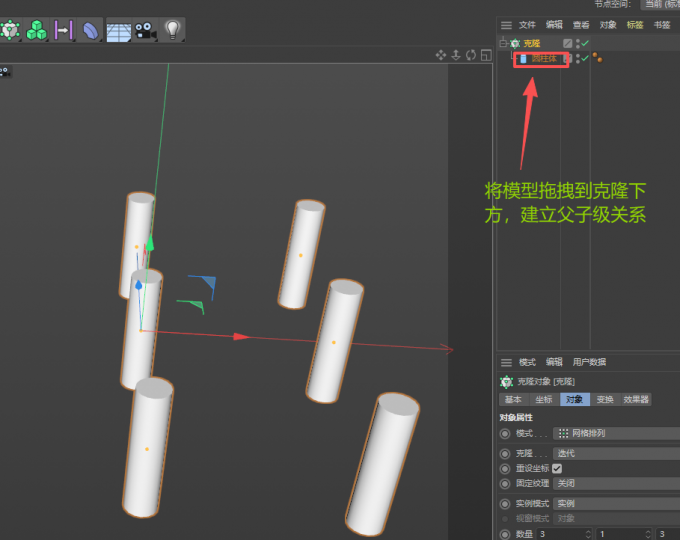Click grid-dots icon in 模式 field
Viewport: 680px width, 540px height.
(x=563, y=433)
